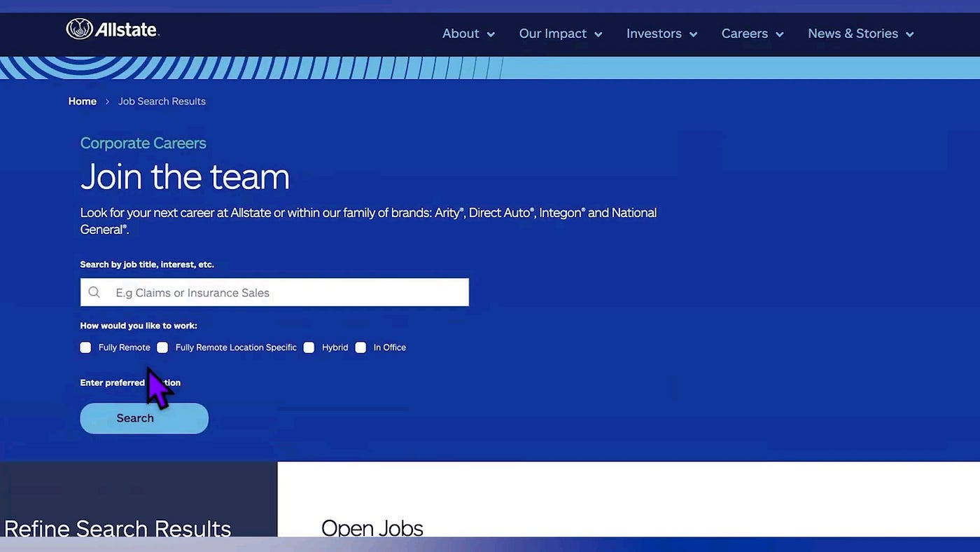Open the Investors menu

(654, 34)
